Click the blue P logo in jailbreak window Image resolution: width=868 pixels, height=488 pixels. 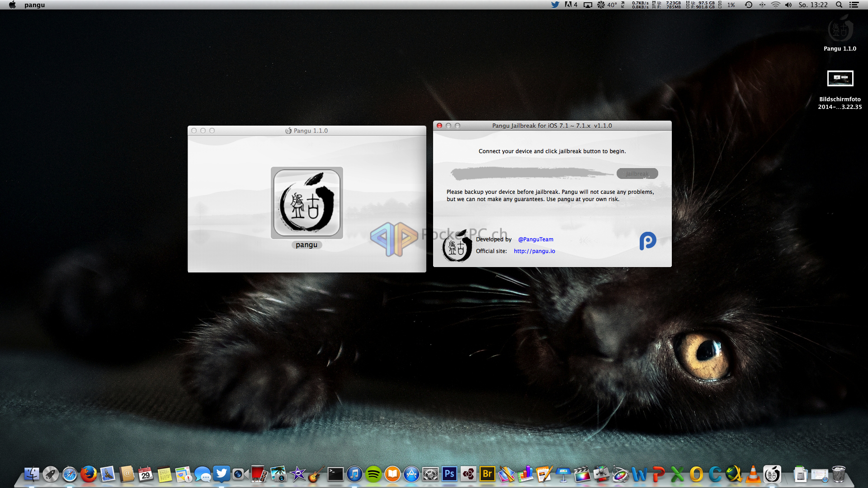point(648,241)
